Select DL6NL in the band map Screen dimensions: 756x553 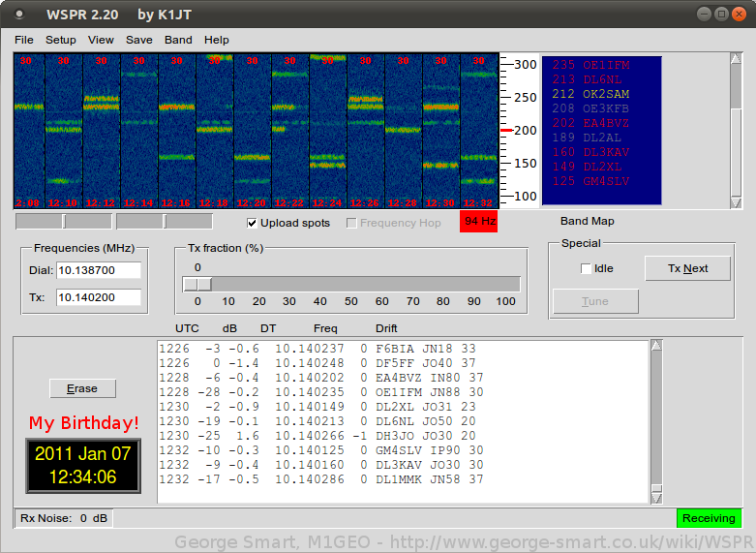click(x=588, y=79)
